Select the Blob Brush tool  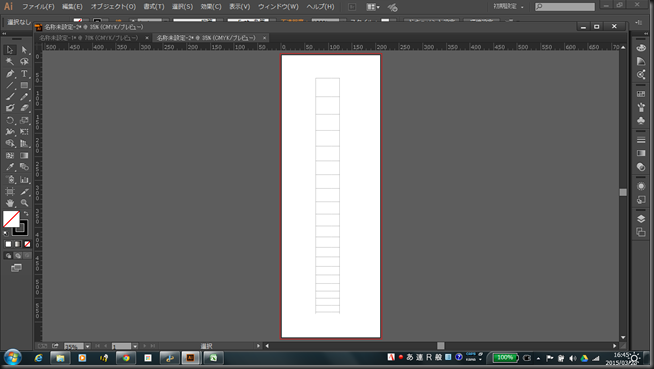[10, 108]
